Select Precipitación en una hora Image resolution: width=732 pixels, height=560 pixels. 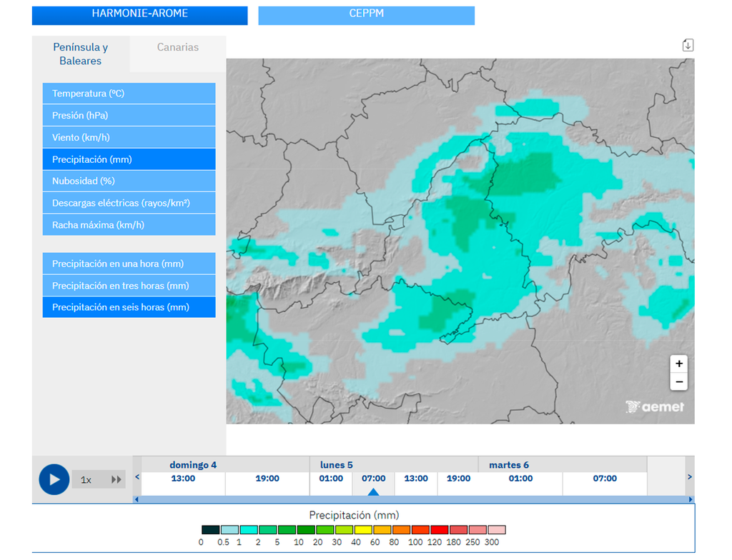[129, 264]
